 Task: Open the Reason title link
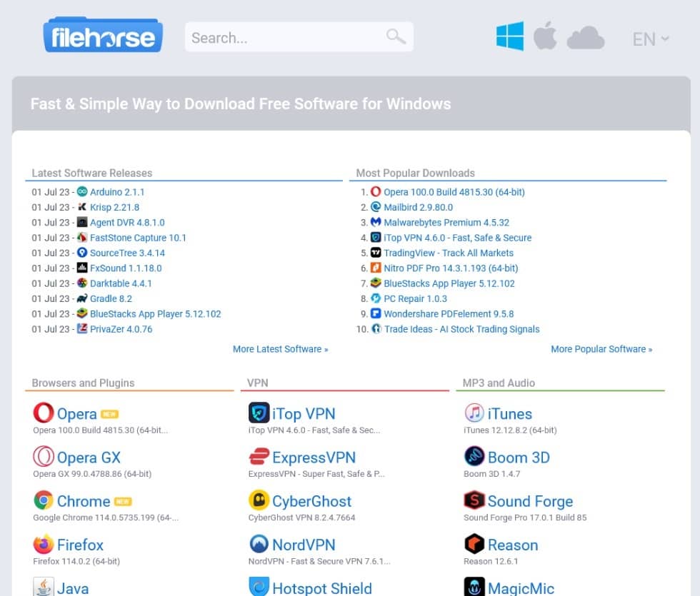[x=513, y=545]
